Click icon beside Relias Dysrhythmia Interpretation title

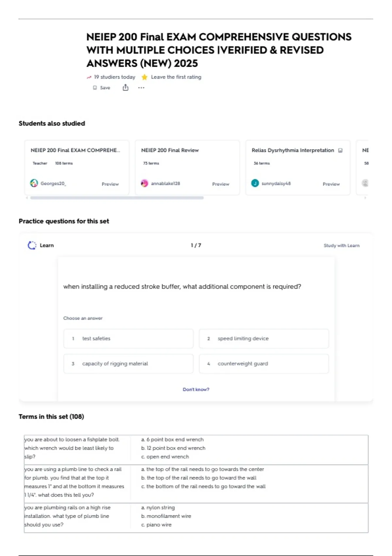(340, 150)
